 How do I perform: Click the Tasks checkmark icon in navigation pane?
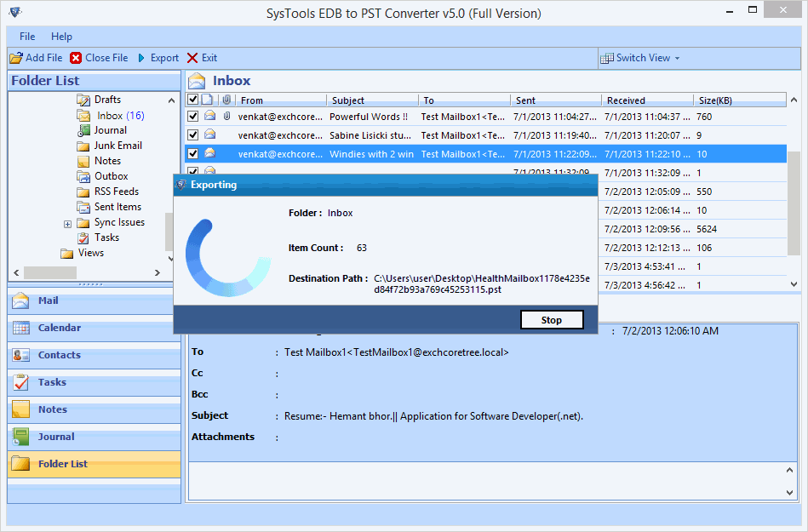point(20,383)
